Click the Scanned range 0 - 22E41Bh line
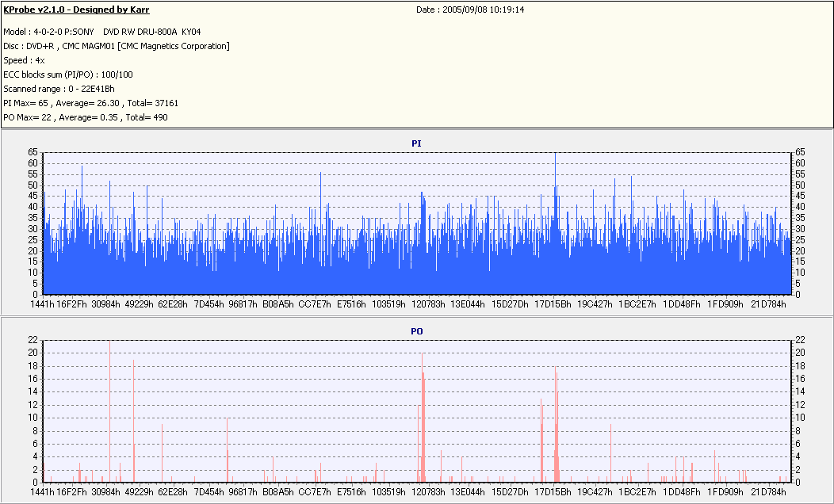This screenshot has height=504, width=834. click(59, 89)
